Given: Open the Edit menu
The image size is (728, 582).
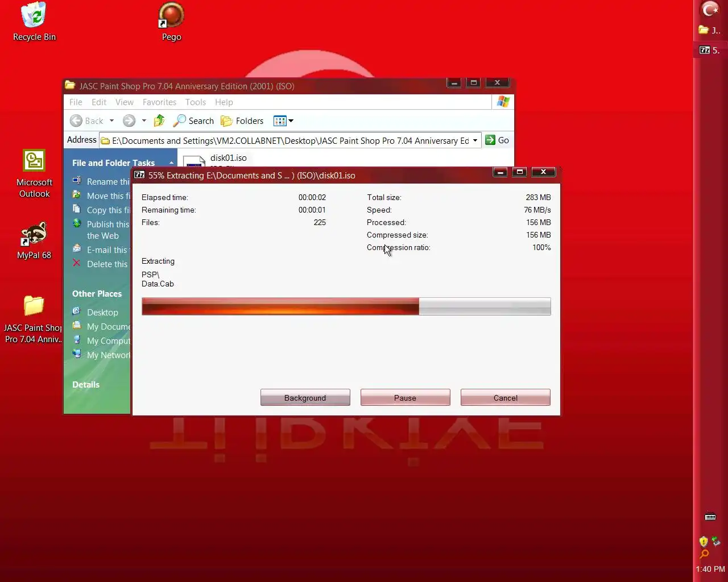Looking at the screenshot, I should [99, 102].
